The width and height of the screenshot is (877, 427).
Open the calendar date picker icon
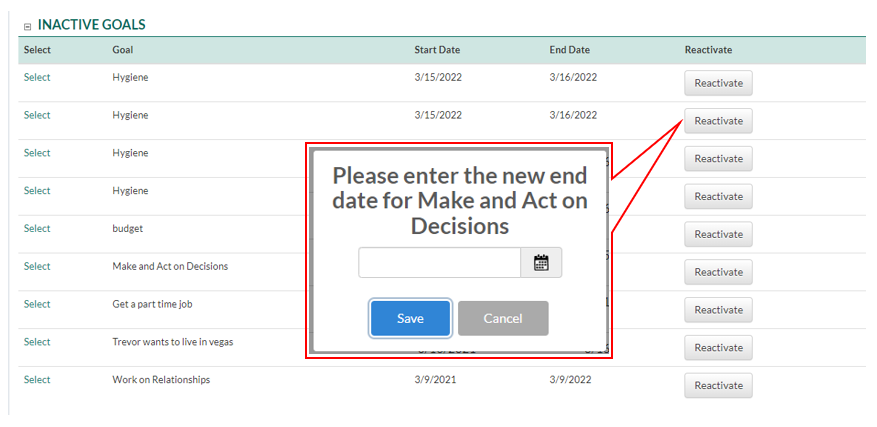point(541,263)
